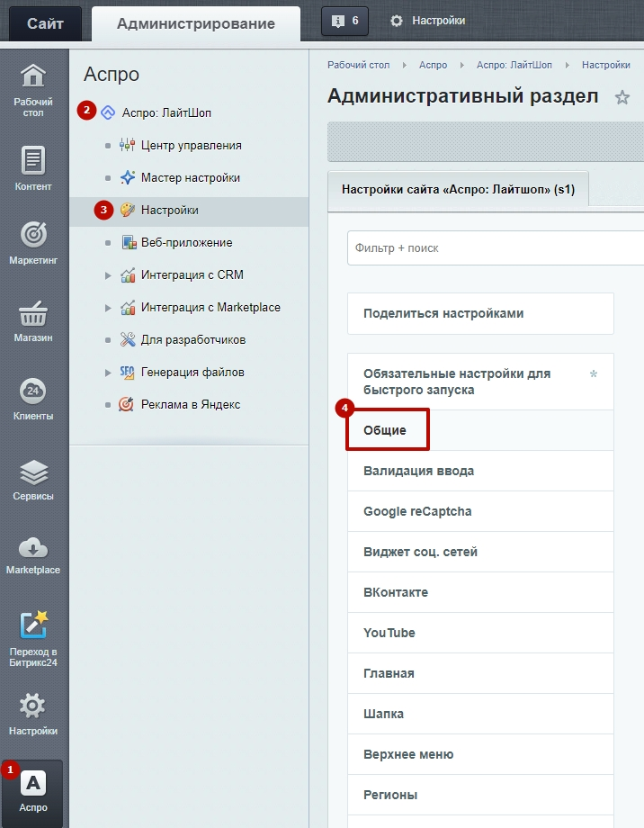Viewport: 644px width, 828px height.
Task: Go to Рабочий стол breadcrumb
Action: [x=358, y=65]
